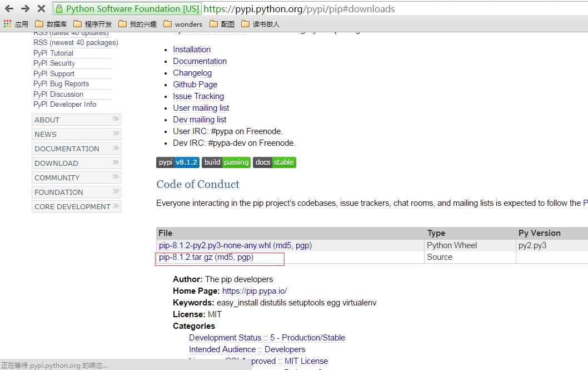This screenshot has height=370, width=588.
Task: Stop page loading with X button
Action: click(42, 9)
